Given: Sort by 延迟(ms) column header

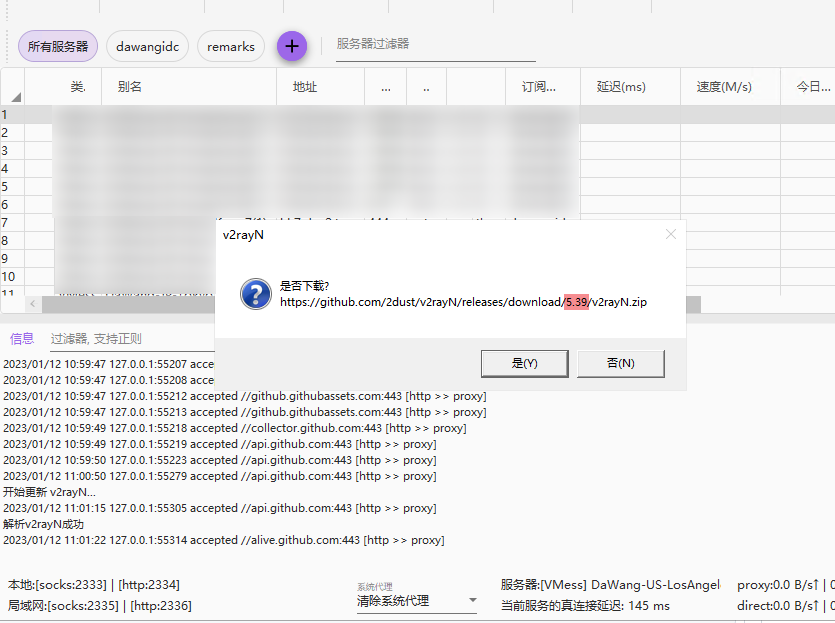Looking at the screenshot, I should [631, 87].
